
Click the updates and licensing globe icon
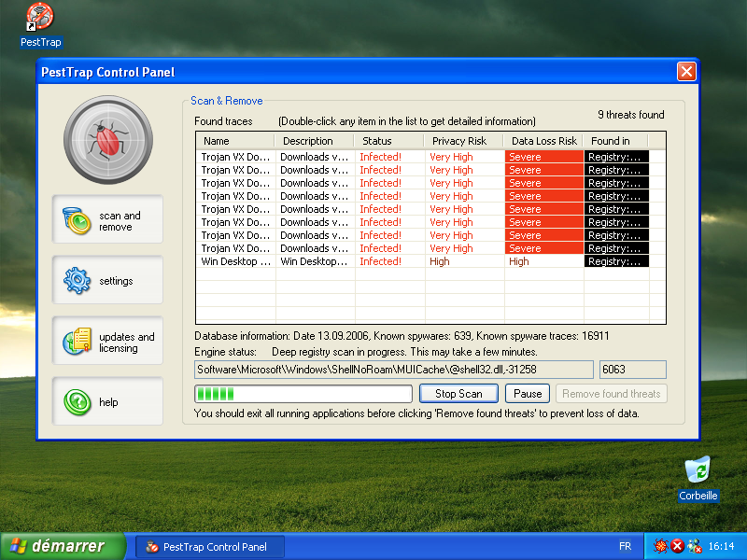(x=77, y=341)
